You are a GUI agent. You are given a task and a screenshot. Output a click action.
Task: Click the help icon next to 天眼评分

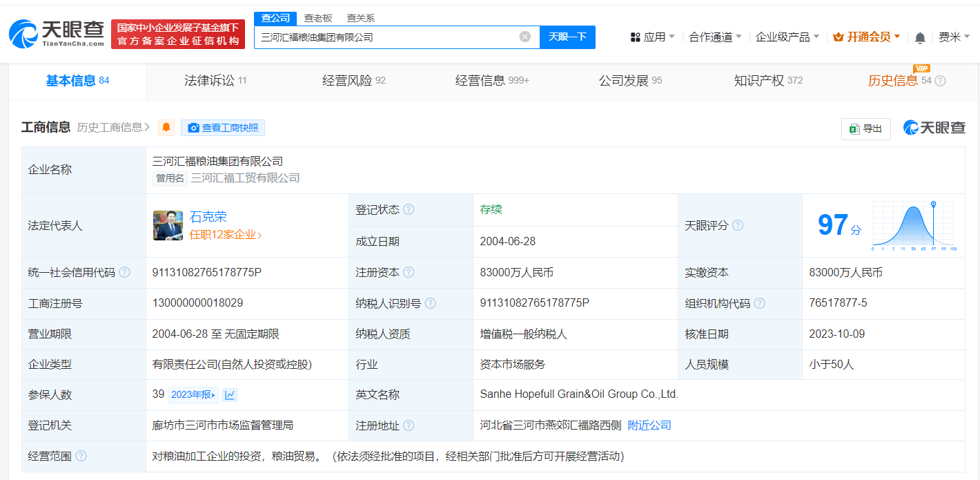pos(738,225)
